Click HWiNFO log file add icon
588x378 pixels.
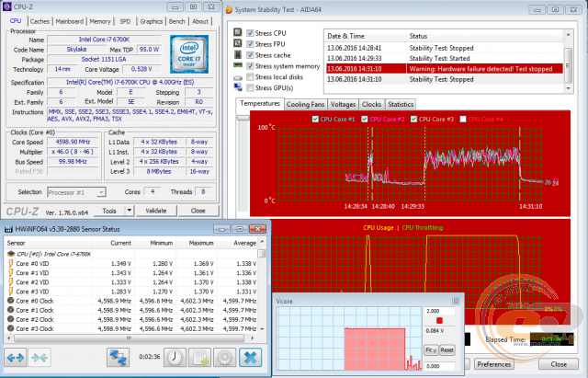pos(200,358)
